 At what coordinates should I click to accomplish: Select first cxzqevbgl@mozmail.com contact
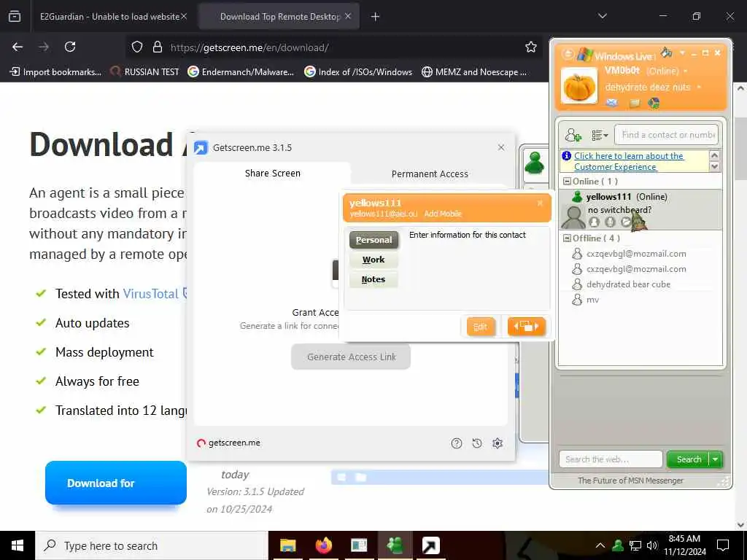[636, 254]
